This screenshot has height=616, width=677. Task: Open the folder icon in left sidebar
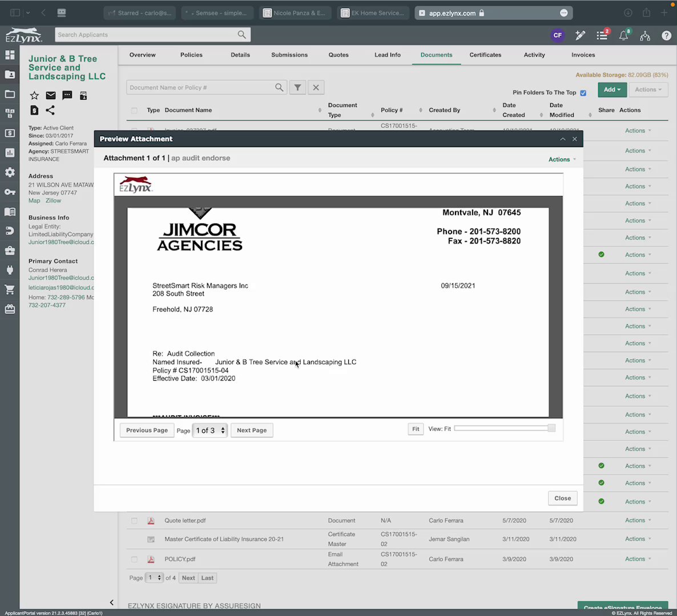pyautogui.click(x=10, y=94)
